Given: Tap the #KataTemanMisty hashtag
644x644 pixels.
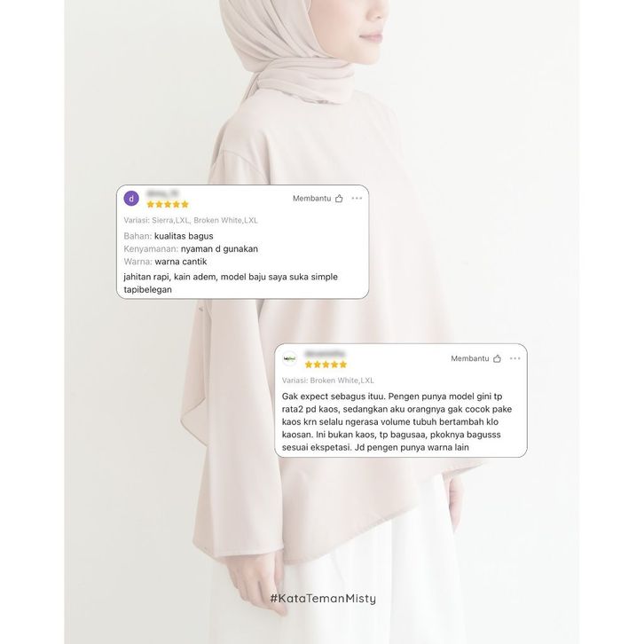Looking at the screenshot, I should [323, 599].
